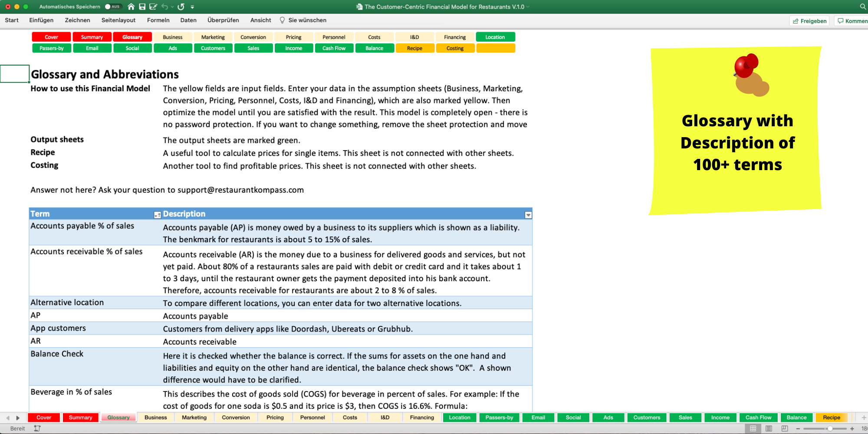Open the Formeln ribbon tab

(x=158, y=20)
